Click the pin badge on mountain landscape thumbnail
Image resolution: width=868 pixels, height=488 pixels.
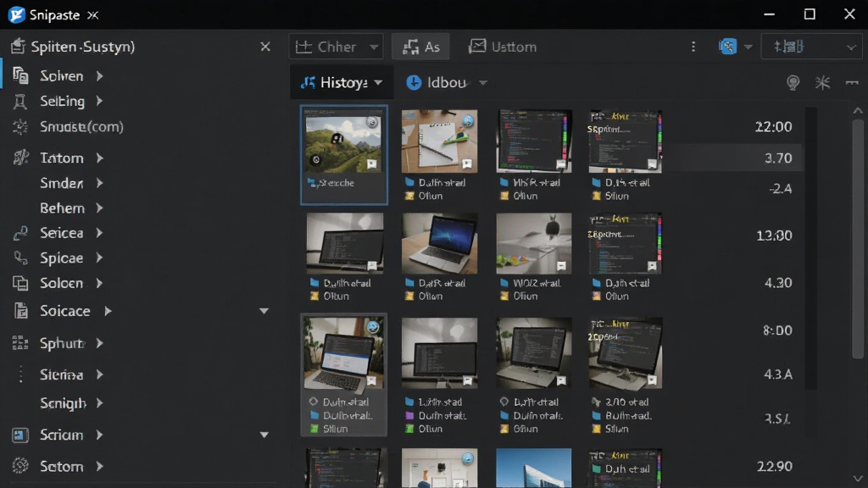point(373,122)
